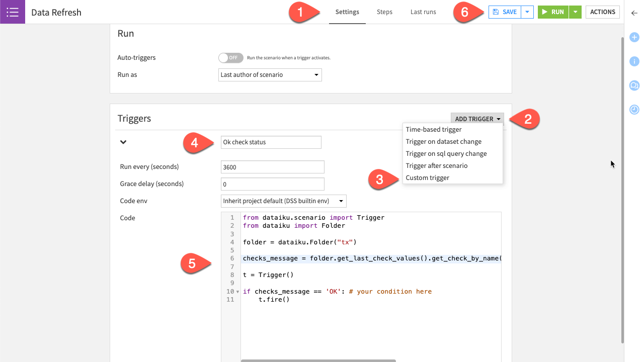Choose Trigger on dataset change
Image resolution: width=644 pixels, height=362 pixels.
coord(443,142)
